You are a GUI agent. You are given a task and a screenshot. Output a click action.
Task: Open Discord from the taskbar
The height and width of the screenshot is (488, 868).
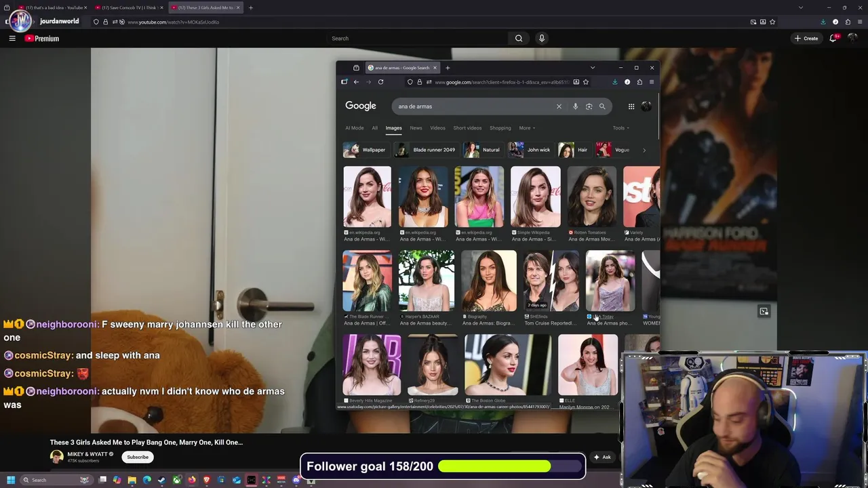296,480
